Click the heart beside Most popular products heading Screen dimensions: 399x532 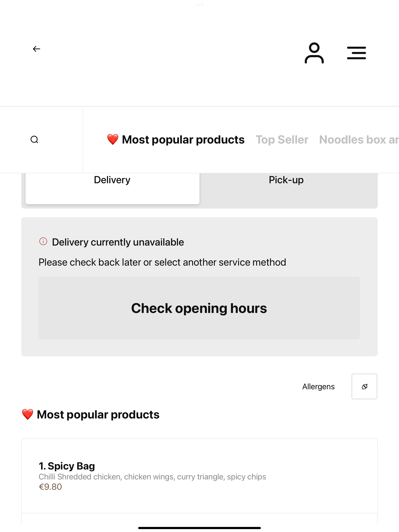coord(27,414)
